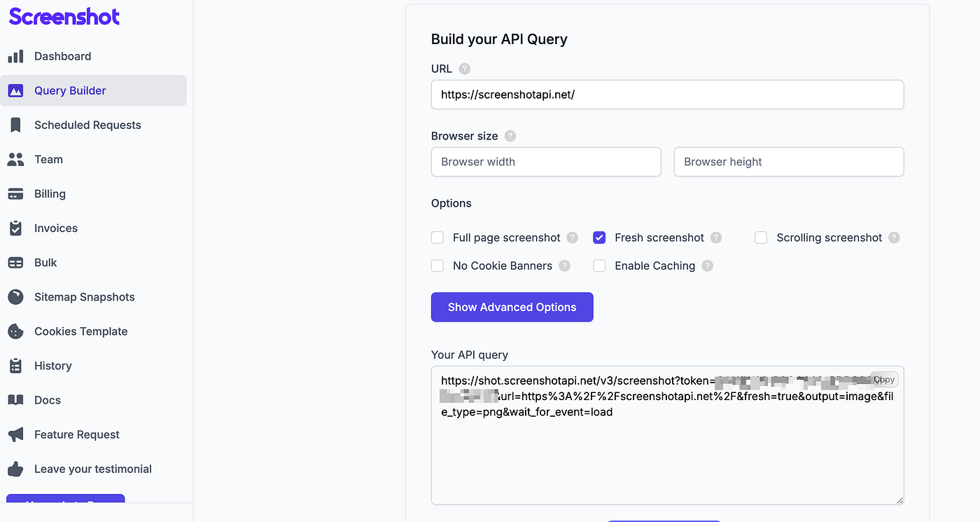Click the Billing credit card icon
This screenshot has width=980, height=522.
(15, 194)
